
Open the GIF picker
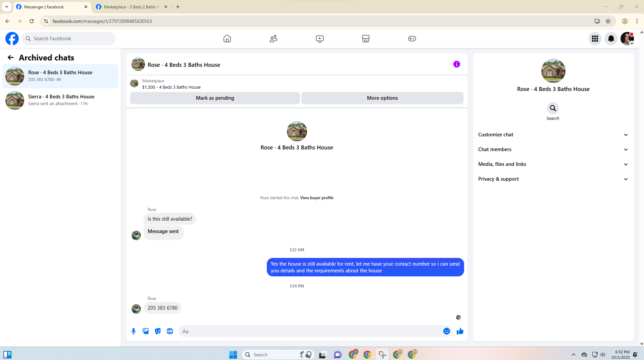tap(170, 331)
